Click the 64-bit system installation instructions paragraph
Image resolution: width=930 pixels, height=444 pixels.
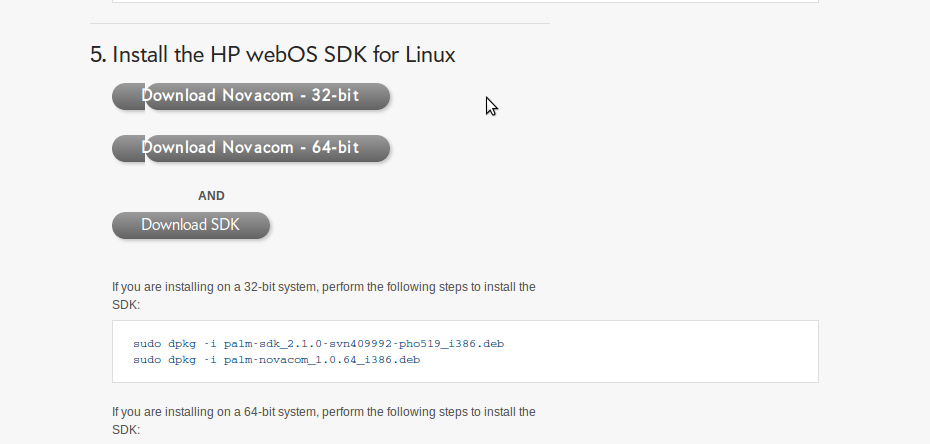click(x=324, y=421)
